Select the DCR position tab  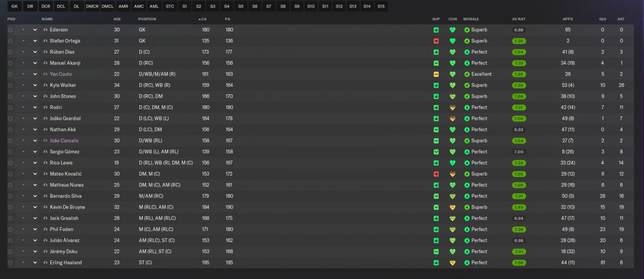[x=46, y=6]
